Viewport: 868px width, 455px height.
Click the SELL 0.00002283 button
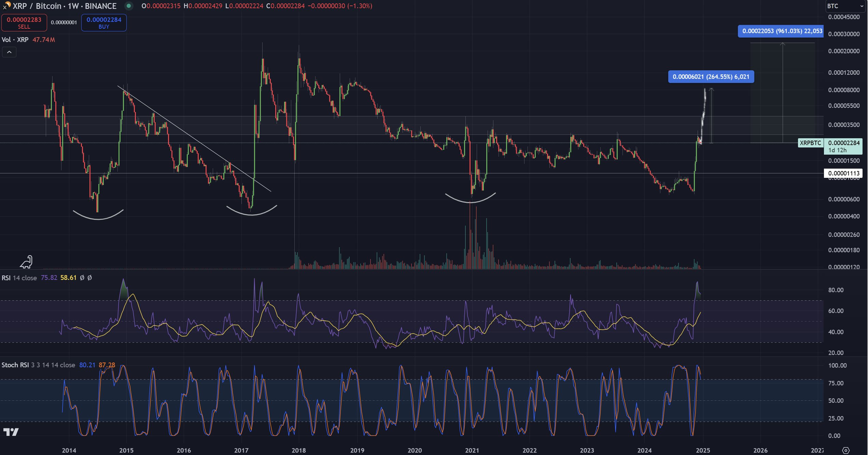[24, 23]
